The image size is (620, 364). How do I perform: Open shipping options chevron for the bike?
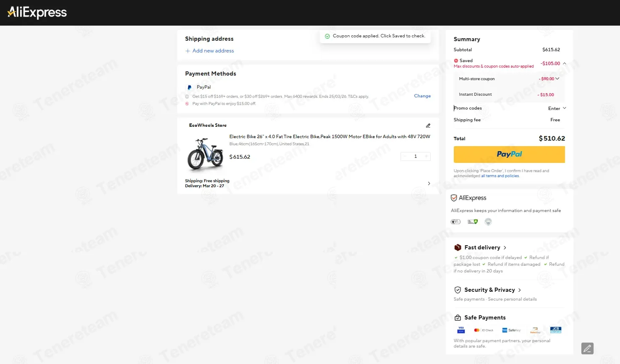tap(429, 183)
